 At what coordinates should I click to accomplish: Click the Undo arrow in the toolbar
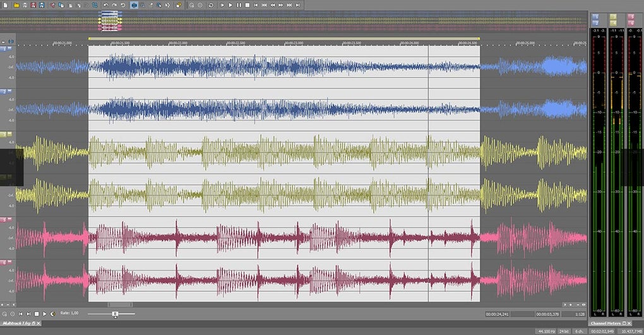(105, 5)
